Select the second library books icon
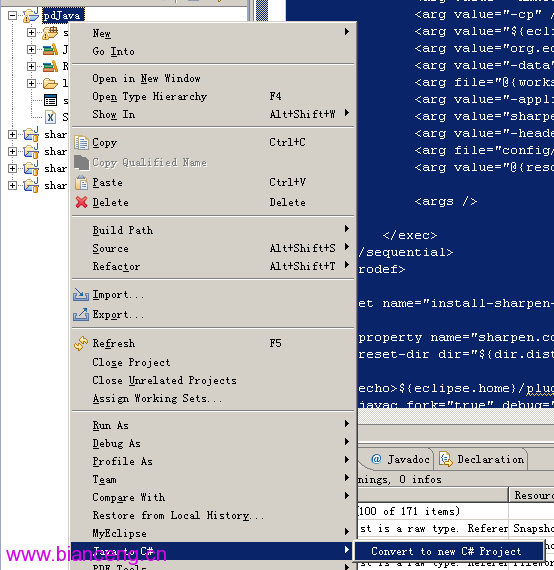This screenshot has height=570, width=554. coord(50,66)
